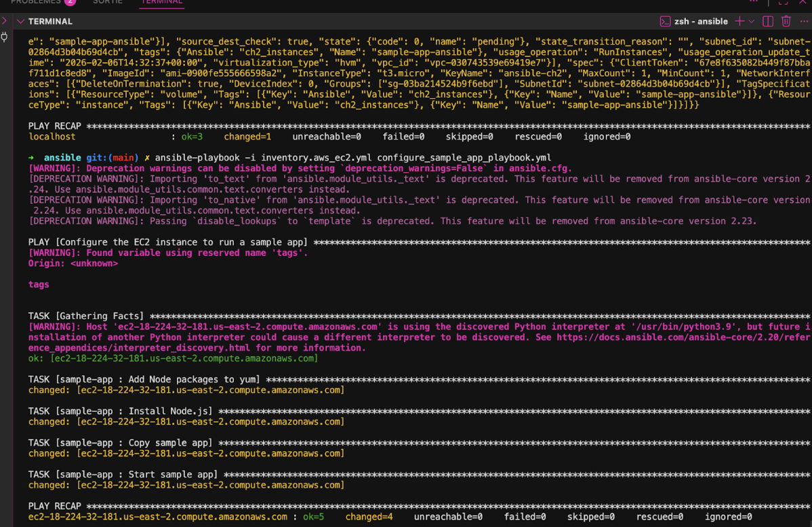Select the TERMINAL panel tab

point(161,2)
